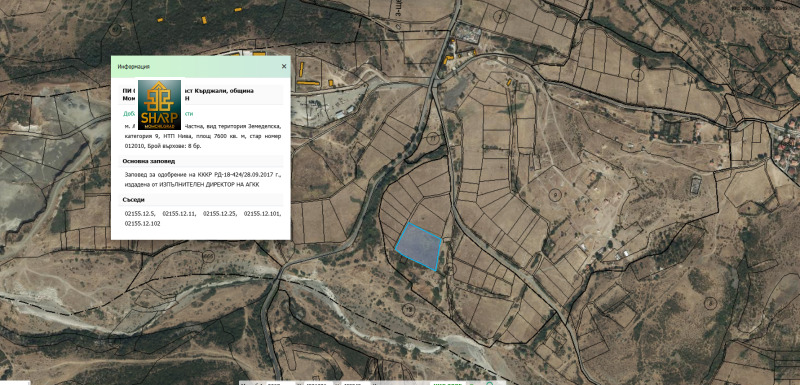Click neighbor parcel 02155.12.11

pos(178,214)
